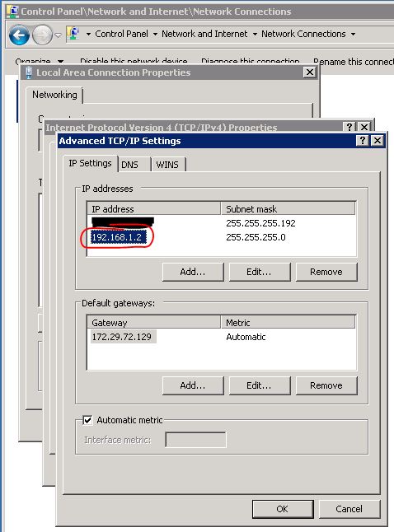Click the help question mark in Advanced TCP/IP Settings
394x532 pixels.
pyautogui.click(x=363, y=140)
